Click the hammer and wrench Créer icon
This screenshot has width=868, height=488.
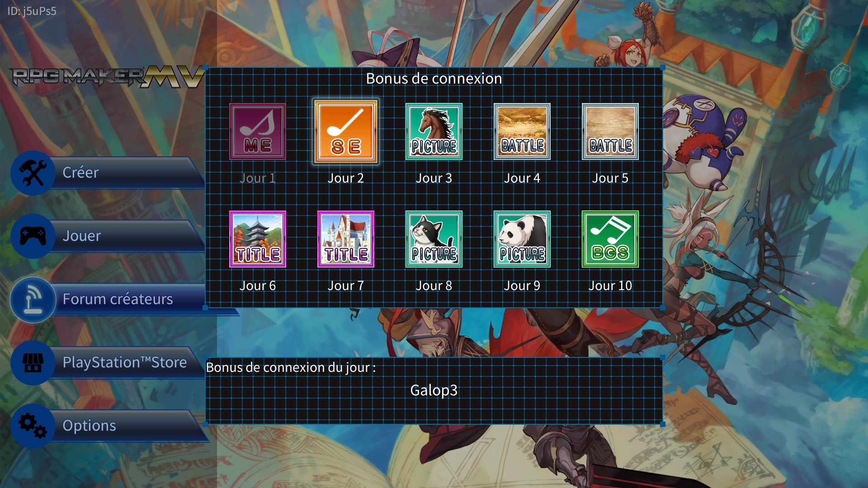pyautogui.click(x=33, y=173)
